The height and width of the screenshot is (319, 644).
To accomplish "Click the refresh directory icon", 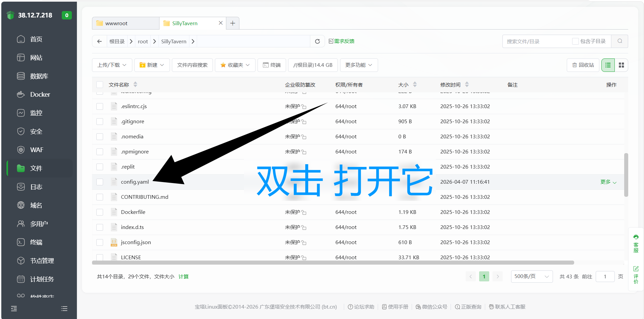I will pos(317,41).
